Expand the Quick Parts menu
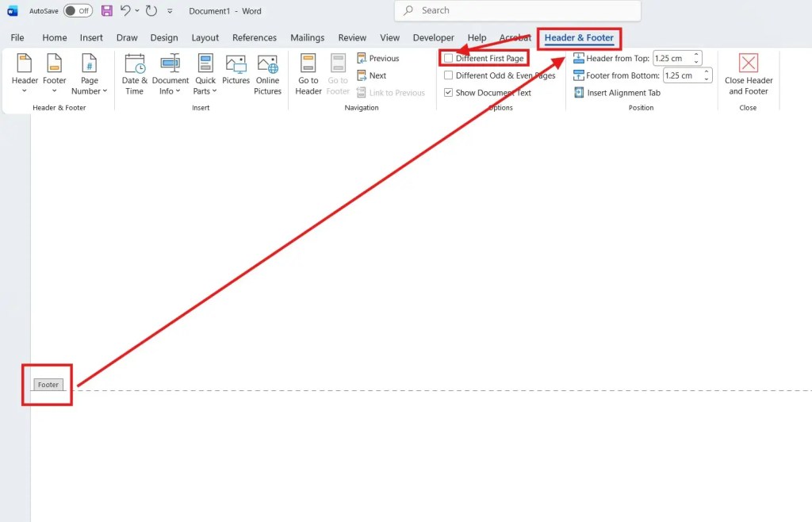 [205, 74]
